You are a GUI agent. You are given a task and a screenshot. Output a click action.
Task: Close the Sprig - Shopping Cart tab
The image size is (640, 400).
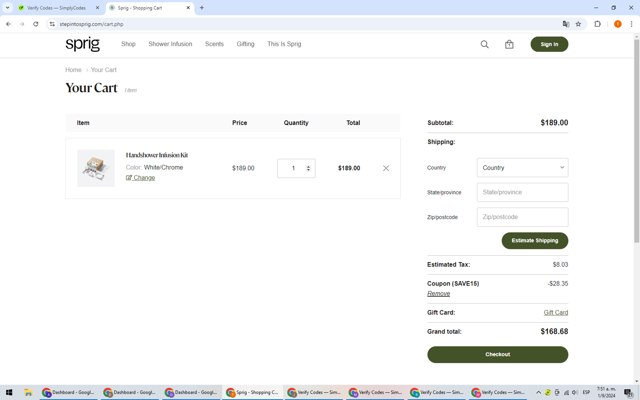coord(188,8)
